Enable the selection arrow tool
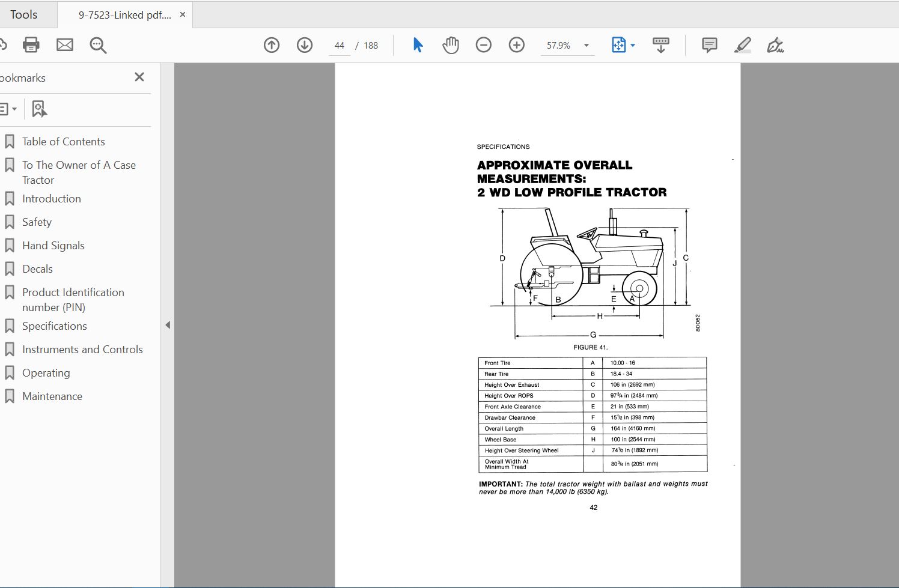Screen dimensions: 899x588 click(418, 44)
